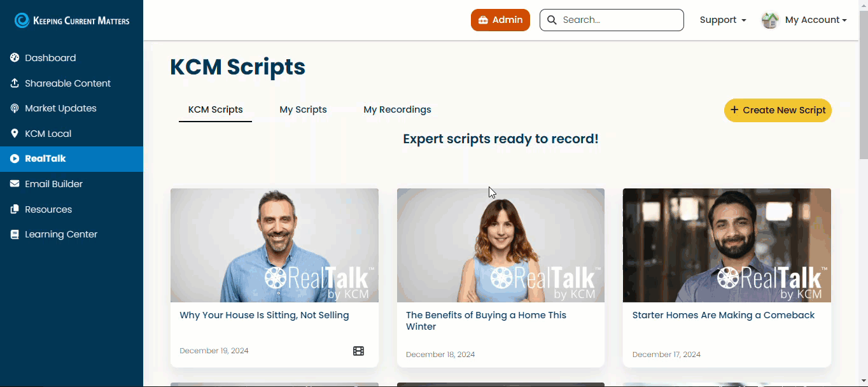868x387 pixels.
Task: Click into the Search field
Action: click(x=612, y=20)
